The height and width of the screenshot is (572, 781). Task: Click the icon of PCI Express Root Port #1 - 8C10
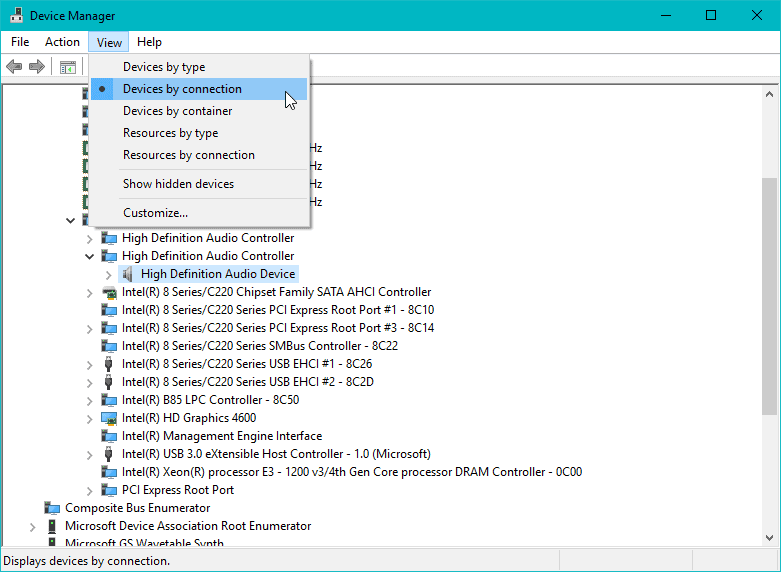coord(109,310)
